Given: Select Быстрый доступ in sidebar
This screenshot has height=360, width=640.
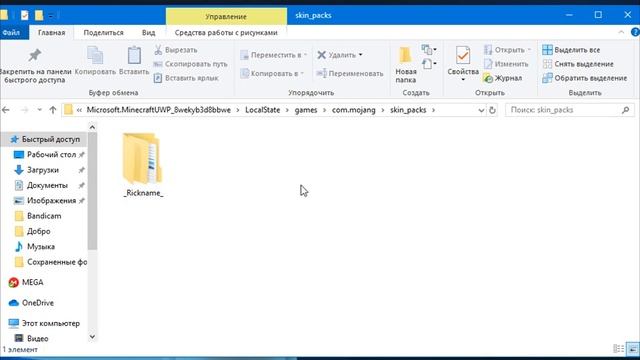Looking at the screenshot, I should pyautogui.click(x=45, y=139).
